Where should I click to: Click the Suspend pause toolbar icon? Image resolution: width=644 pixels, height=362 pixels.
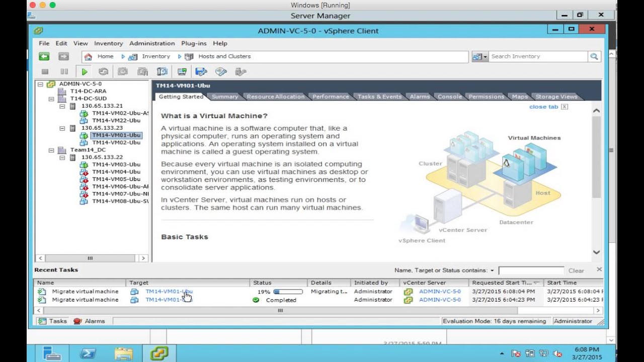pos(64,72)
